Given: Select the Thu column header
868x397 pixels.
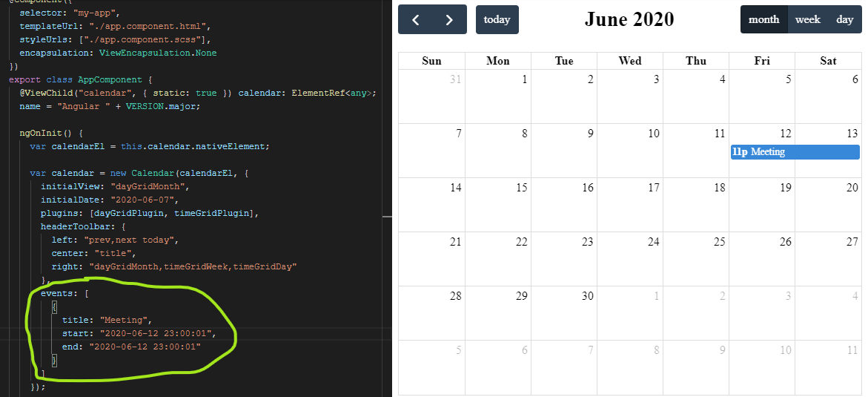Looking at the screenshot, I should (x=696, y=61).
